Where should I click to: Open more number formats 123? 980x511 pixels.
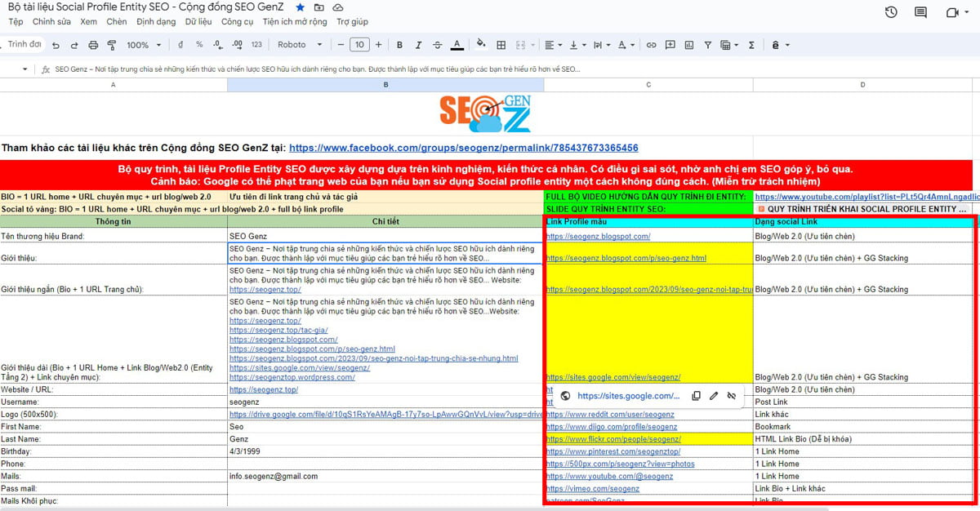pos(256,45)
